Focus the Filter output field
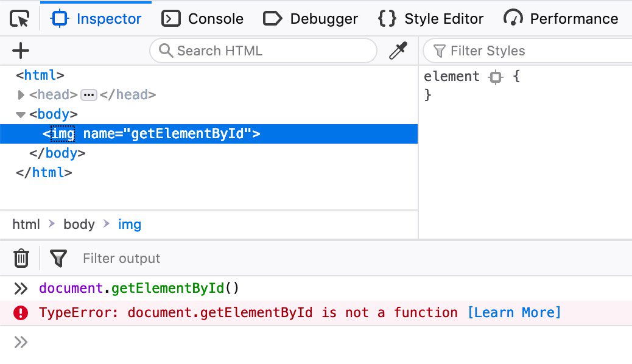This screenshot has height=364, width=632. 121,258
